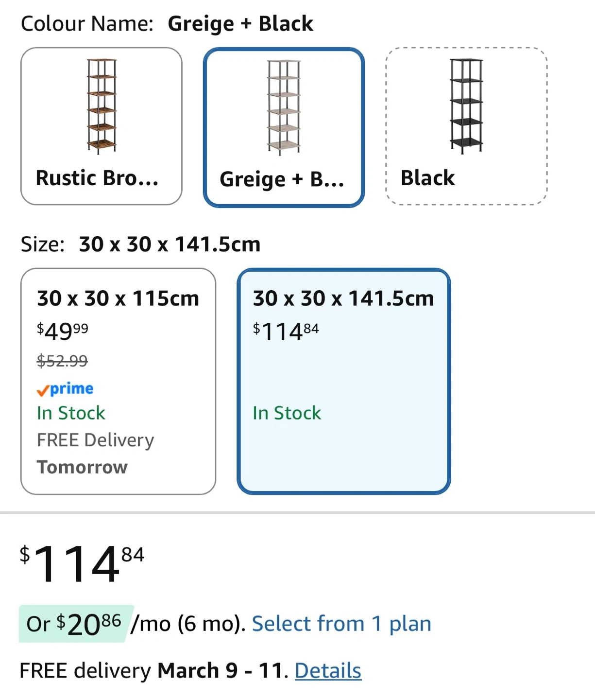Image resolution: width=595 pixels, height=700 pixels.
Task: Tap the truncated "Greige + B..." swatch label
Action: pyautogui.click(x=282, y=179)
